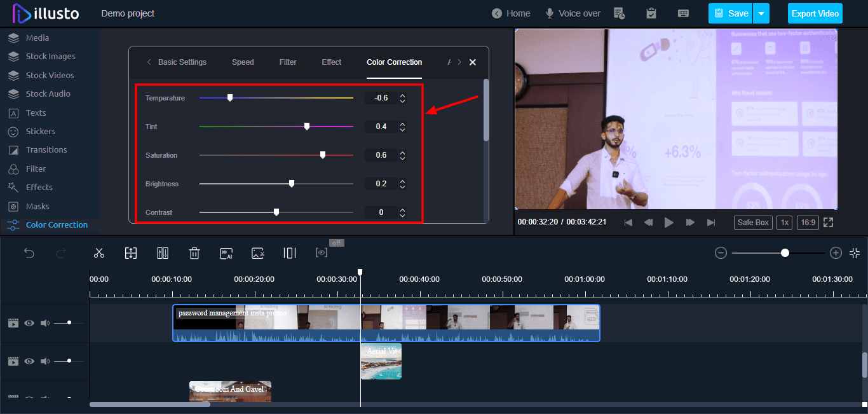The width and height of the screenshot is (868, 414).
Task: Click the Export Video button
Action: (x=815, y=13)
